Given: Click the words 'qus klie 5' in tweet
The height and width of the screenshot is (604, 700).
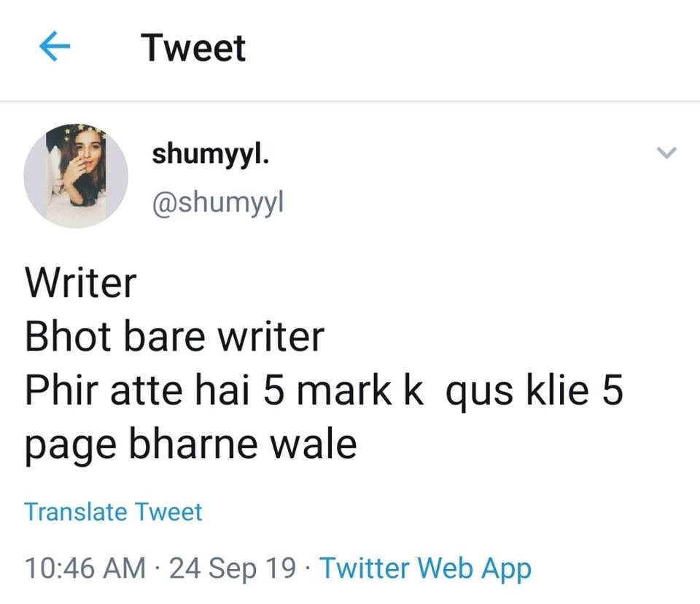Looking at the screenshot, I should click(x=534, y=392).
